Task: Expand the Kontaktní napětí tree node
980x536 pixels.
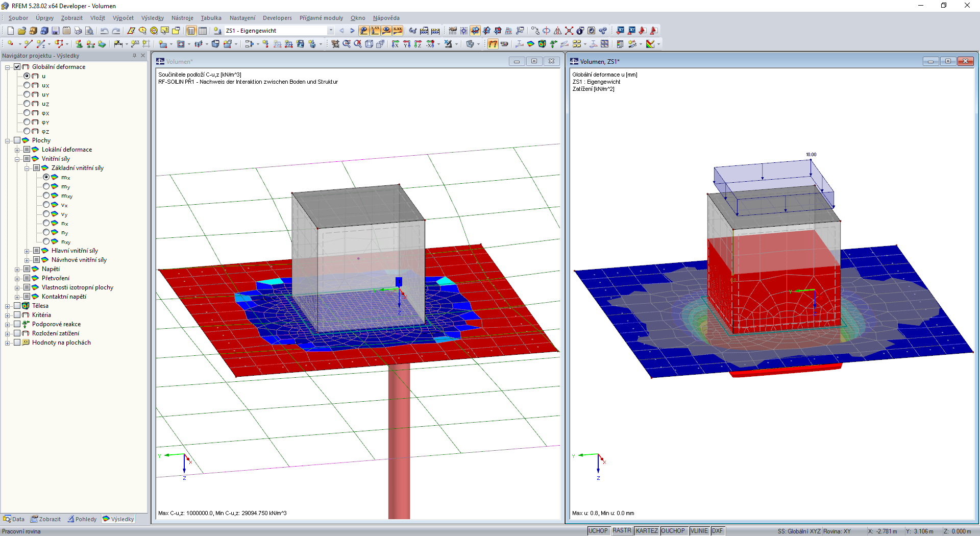Action: [x=17, y=297]
